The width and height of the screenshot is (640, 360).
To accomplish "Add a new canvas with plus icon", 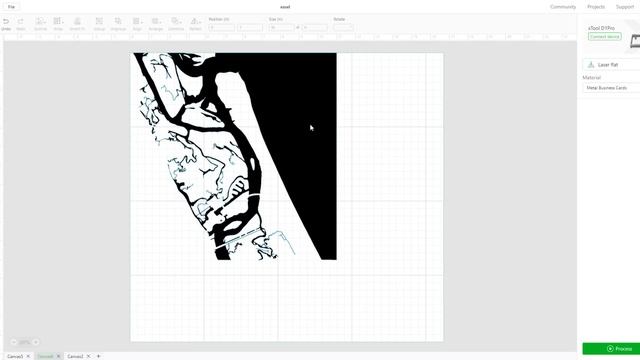I will [x=98, y=356].
